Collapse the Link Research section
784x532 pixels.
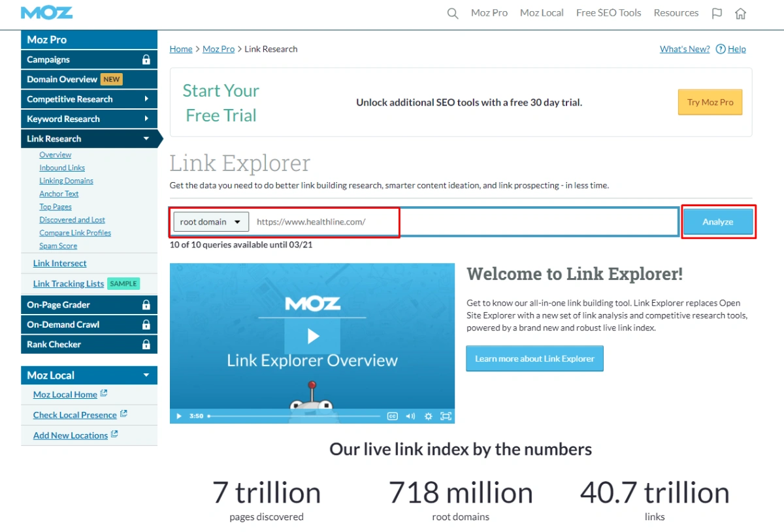[146, 138]
